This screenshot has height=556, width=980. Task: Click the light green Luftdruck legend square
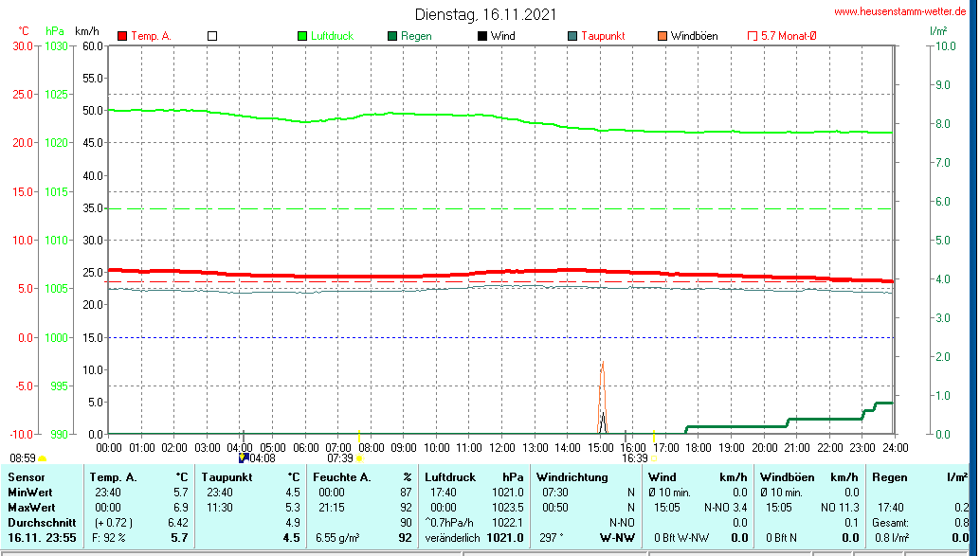coord(303,36)
